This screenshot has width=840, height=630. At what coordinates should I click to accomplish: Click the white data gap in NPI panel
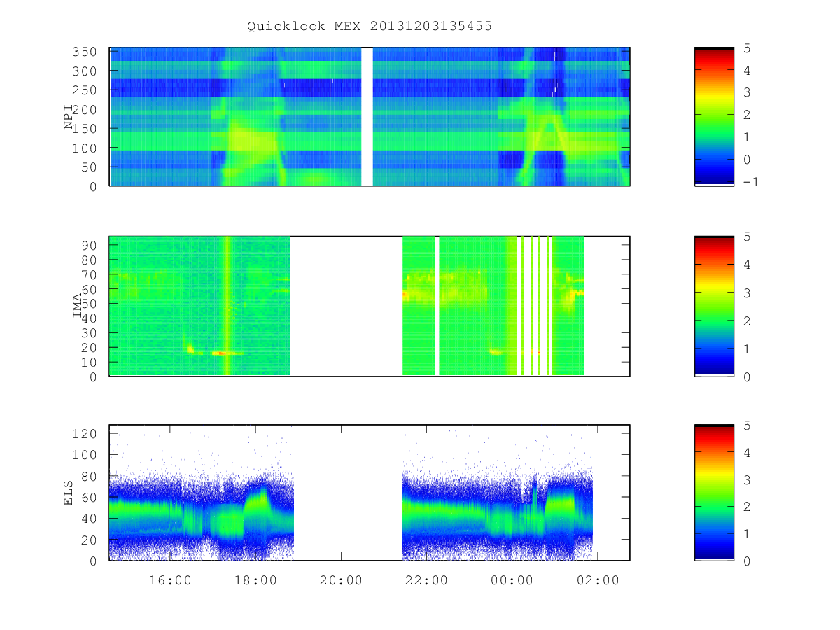[367, 117]
